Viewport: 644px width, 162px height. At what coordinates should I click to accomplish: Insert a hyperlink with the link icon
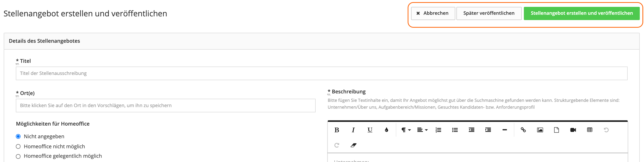pos(523,130)
